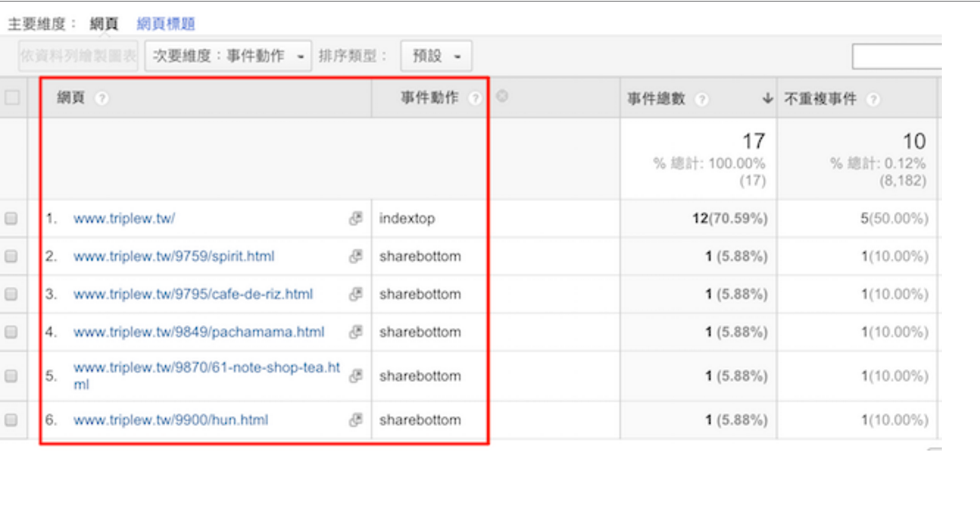Viewport: 980px width, 513px height.
Task: Select 網頁 as the primary dimension
Action: tap(104, 24)
